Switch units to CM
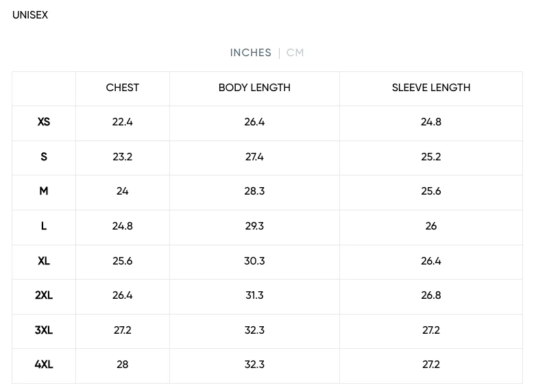This screenshot has width=536, height=392. [295, 53]
